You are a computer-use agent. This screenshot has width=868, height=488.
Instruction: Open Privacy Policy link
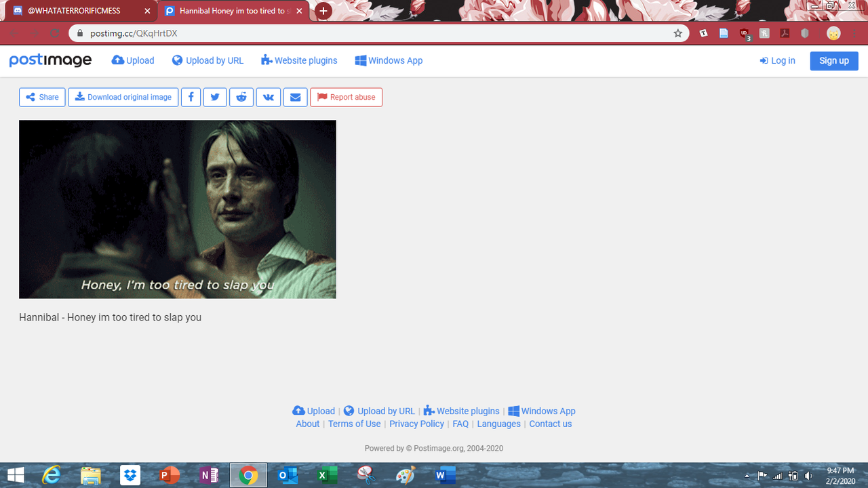point(416,424)
